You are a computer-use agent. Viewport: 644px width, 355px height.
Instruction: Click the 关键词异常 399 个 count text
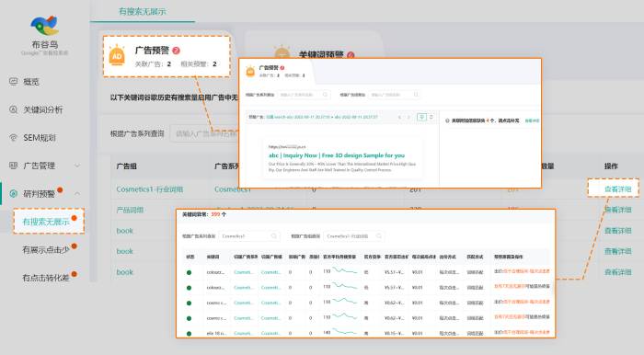point(203,214)
